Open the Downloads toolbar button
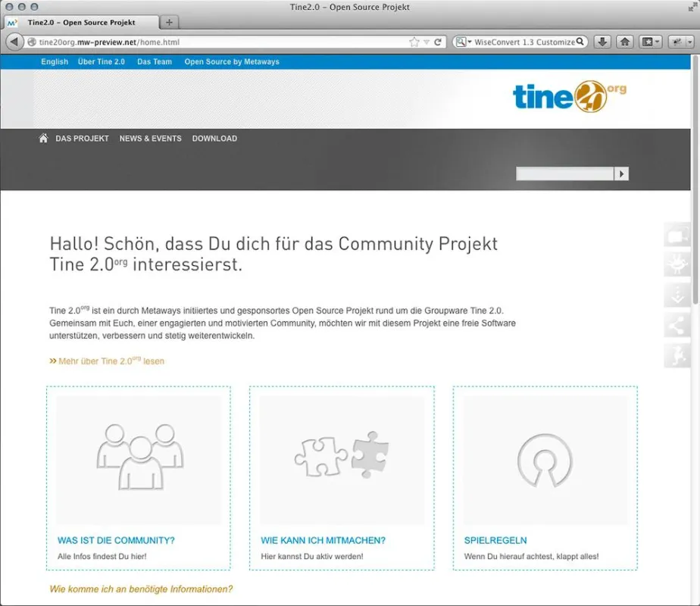The height and width of the screenshot is (606, 700). [x=602, y=42]
